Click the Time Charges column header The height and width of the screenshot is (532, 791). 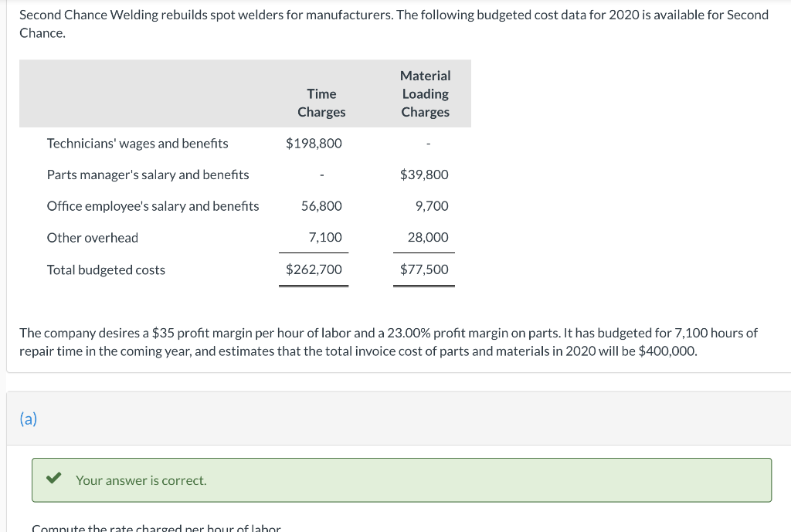point(321,103)
